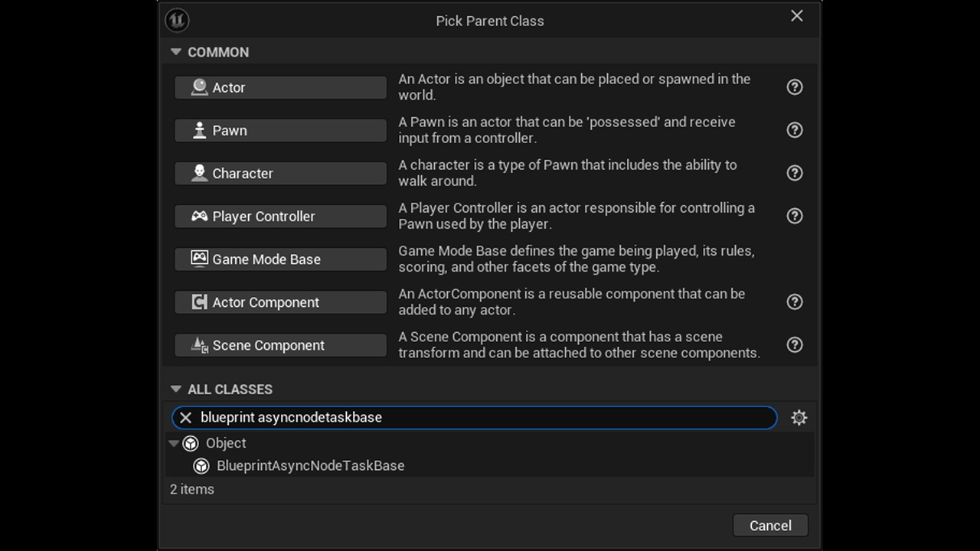Screen dimensions: 980x551
Task: Click the Unreal Engine logo icon
Action: 178,20
